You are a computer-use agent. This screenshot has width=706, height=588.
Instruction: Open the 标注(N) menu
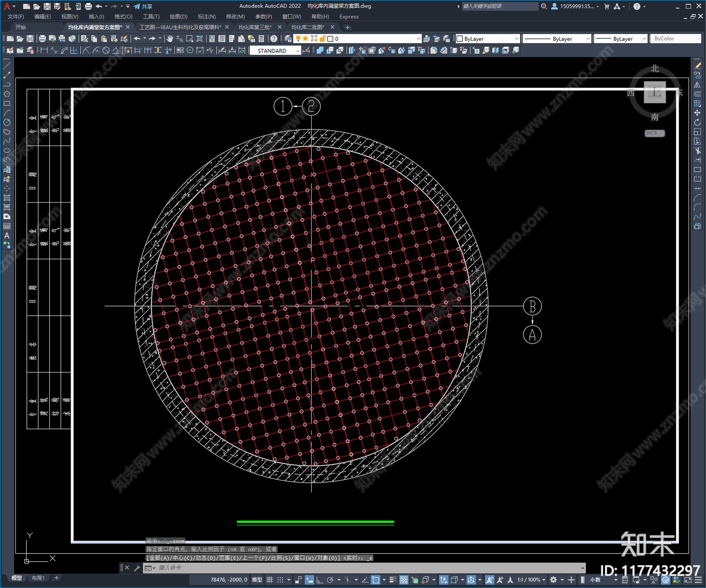click(x=207, y=17)
